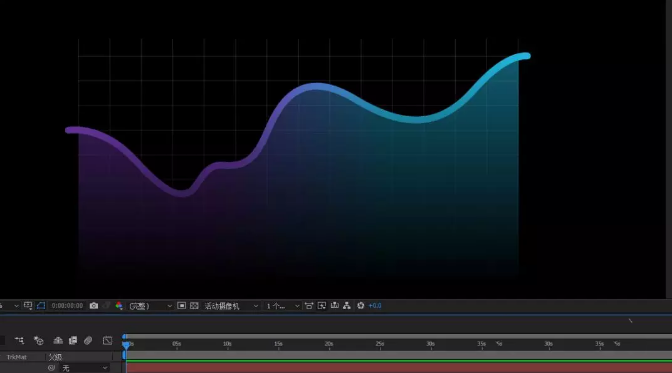Click the 15s mark on time ruler
The width and height of the screenshot is (672, 373).
pyautogui.click(x=278, y=344)
